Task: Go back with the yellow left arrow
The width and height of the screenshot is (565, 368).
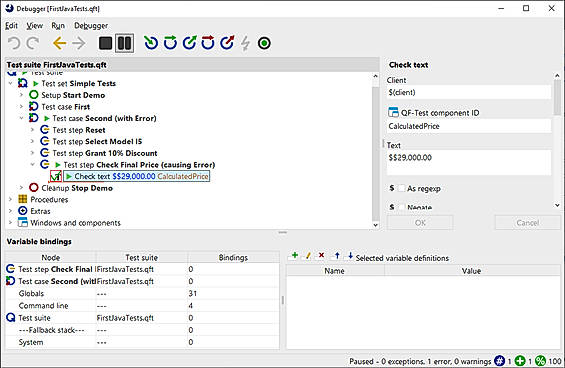Action: 59,43
